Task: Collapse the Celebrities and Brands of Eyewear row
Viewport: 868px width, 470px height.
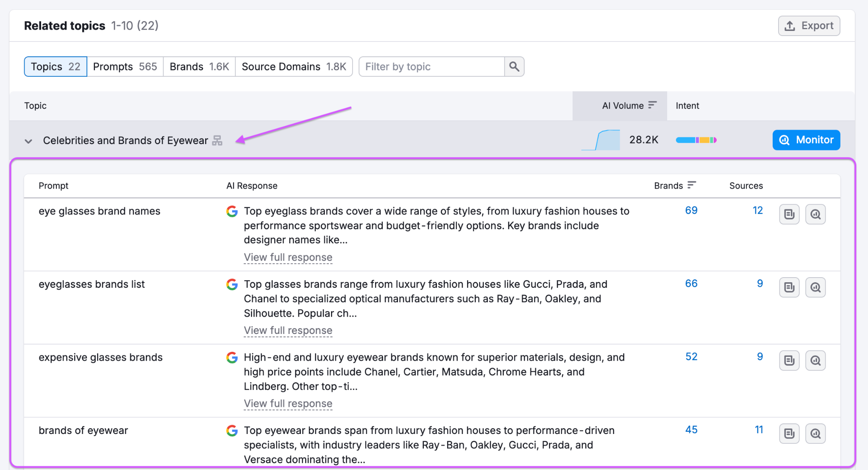Action: [x=28, y=141]
